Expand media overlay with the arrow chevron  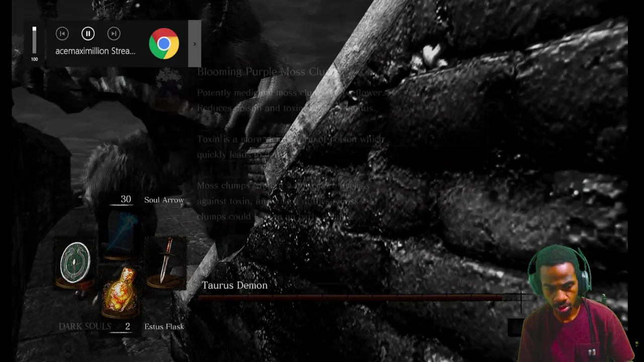tap(195, 44)
